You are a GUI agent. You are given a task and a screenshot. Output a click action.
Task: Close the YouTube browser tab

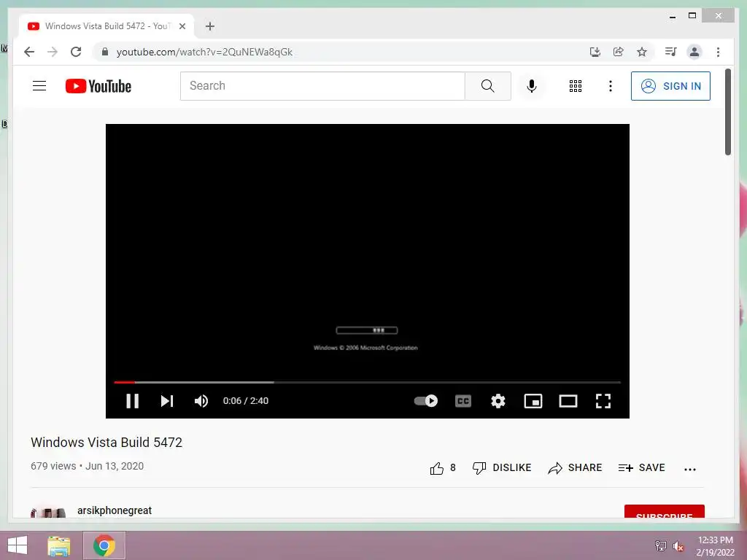tap(182, 26)
